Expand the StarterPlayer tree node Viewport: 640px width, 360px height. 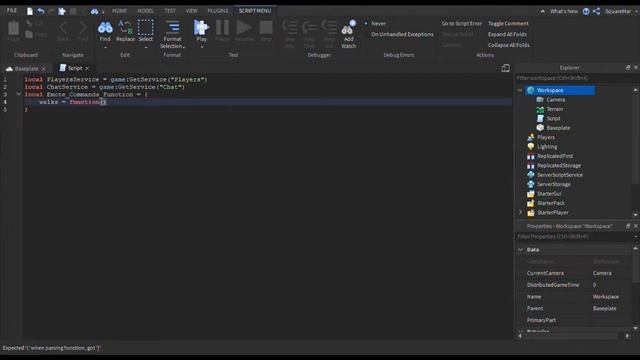pyautogui.click(x=520, y=212)
